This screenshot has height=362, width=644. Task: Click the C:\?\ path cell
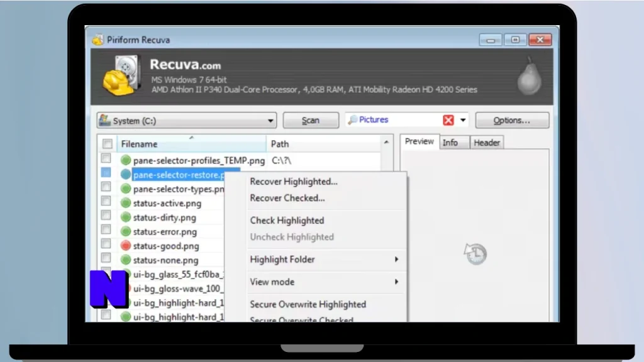[281, 160]
